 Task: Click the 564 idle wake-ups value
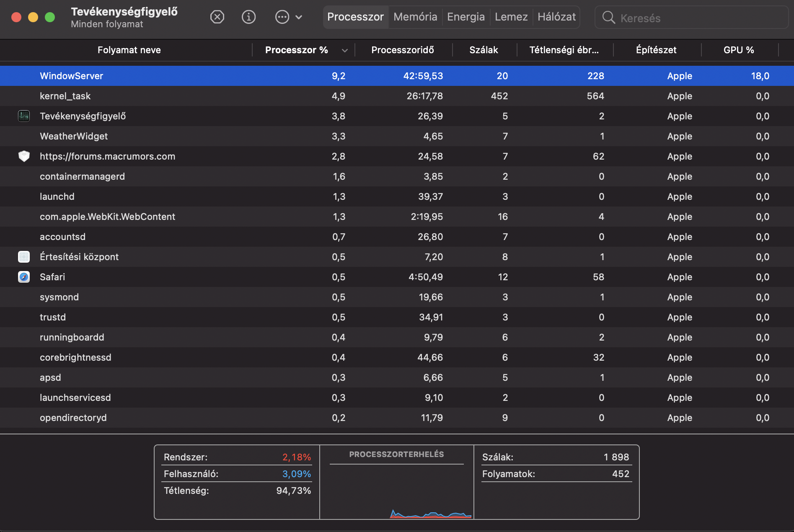tap(595, 96)
